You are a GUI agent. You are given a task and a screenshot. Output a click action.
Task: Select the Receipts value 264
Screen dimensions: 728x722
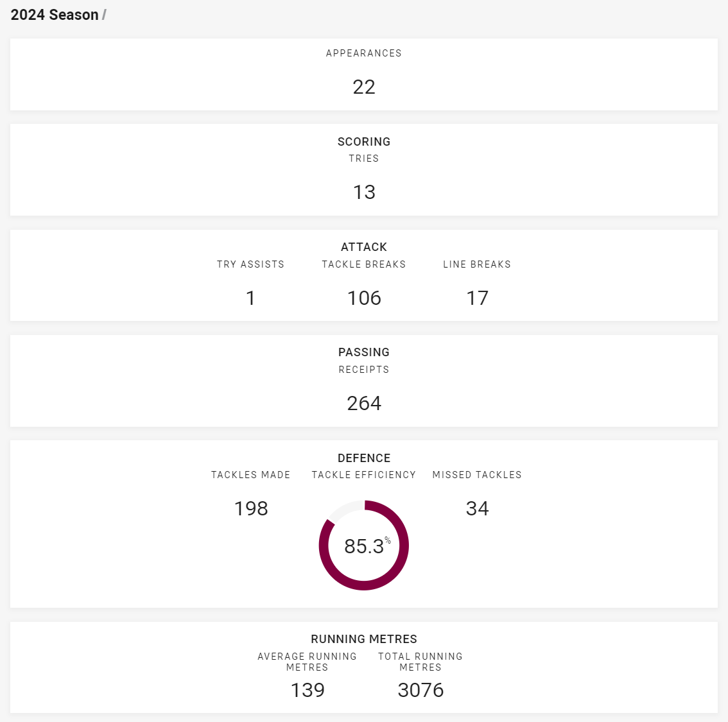pos(363,403)
